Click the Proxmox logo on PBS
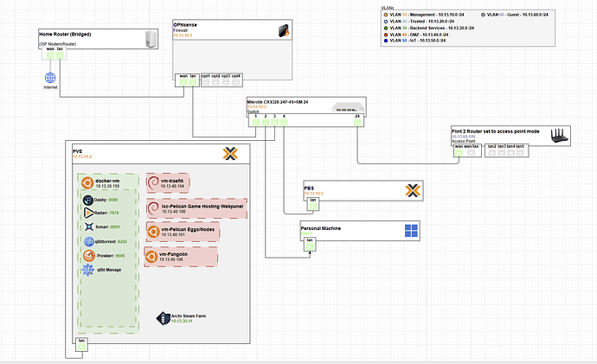This screenshot has height=364, width=597. (412, 189)
